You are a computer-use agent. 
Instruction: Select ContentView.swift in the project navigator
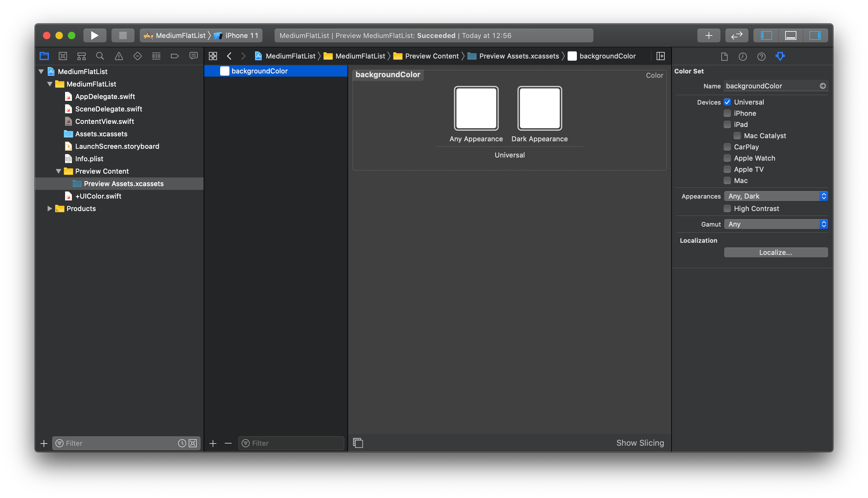pos(105,121)
